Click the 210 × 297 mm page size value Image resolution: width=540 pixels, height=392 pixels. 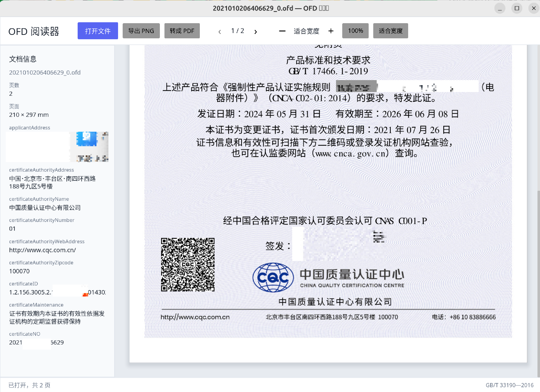[x=29, y=115]
